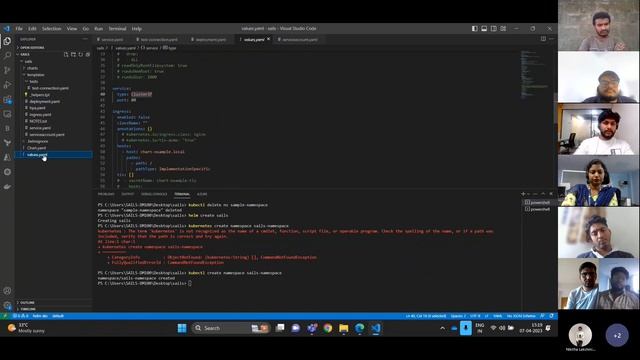Open _helpers.tpl in the file tree
Viewport: 640px width, 360px height.
(40, 95)
